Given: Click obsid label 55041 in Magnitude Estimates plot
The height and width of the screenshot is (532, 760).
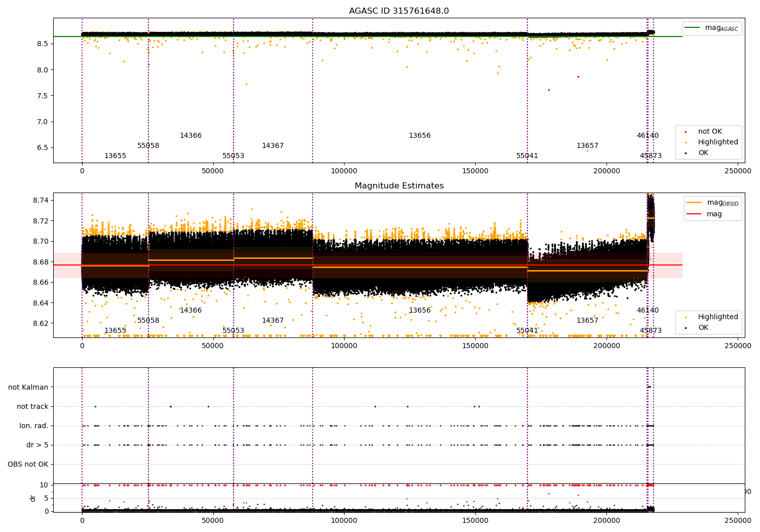Looking at the screenshot, I should pyautogui.click(x=527, y=331).
